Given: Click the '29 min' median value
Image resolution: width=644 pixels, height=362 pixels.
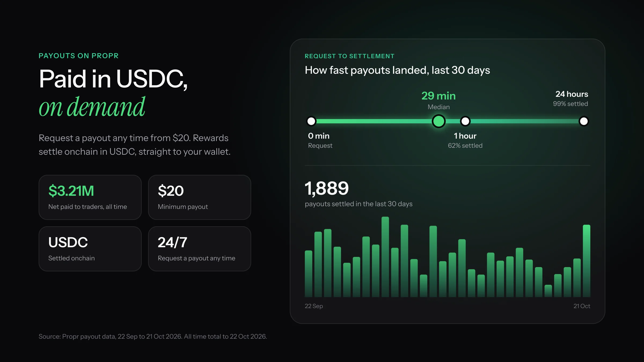Looking at the screenshot, I should tap(439, 96).
